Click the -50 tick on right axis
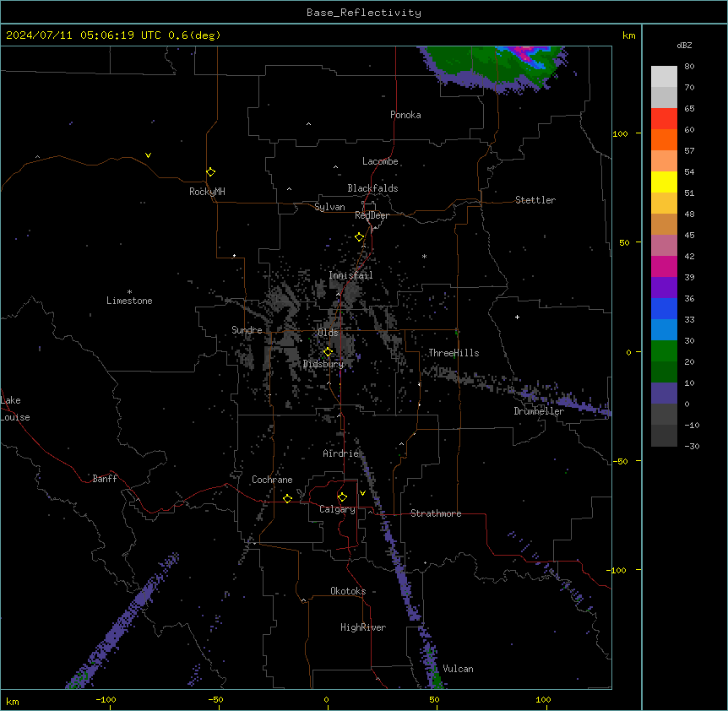This screenshot has width=728, height=711. click(x=620, y=461)
